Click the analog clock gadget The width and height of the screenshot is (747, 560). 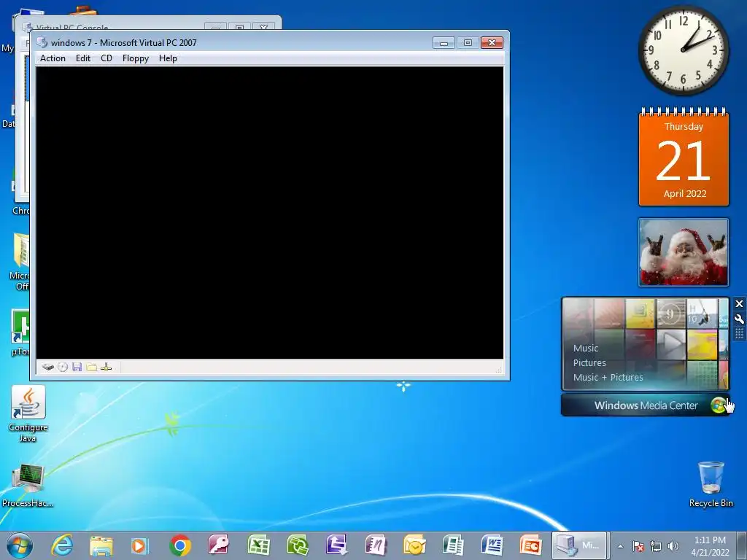coord(683,50)
